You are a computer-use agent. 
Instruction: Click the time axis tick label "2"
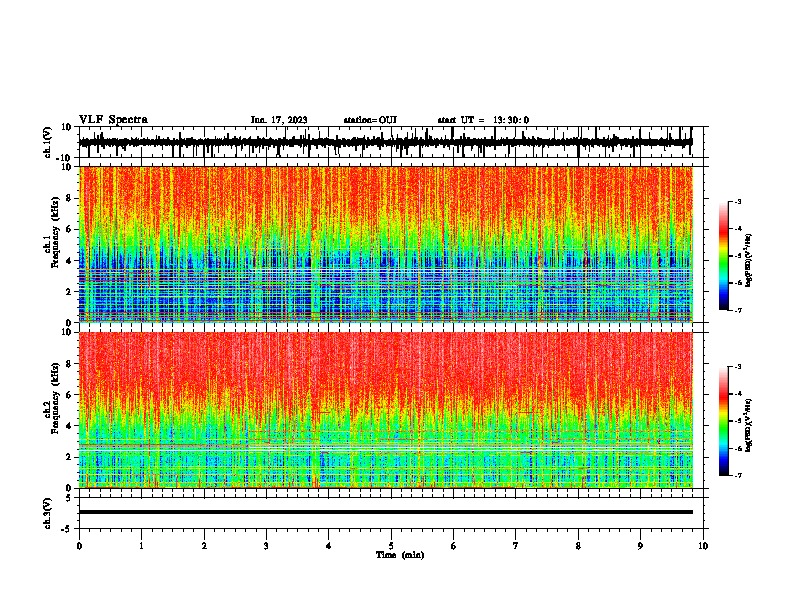click(204, 546)
